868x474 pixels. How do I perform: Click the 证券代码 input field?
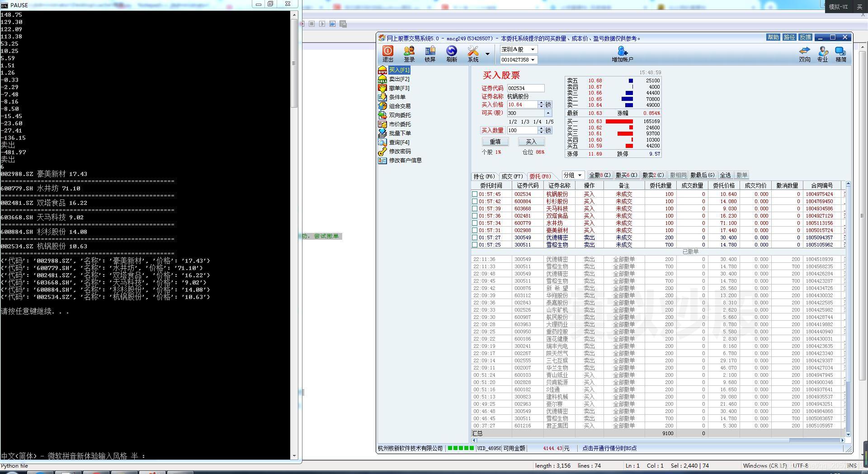(525, 88)
